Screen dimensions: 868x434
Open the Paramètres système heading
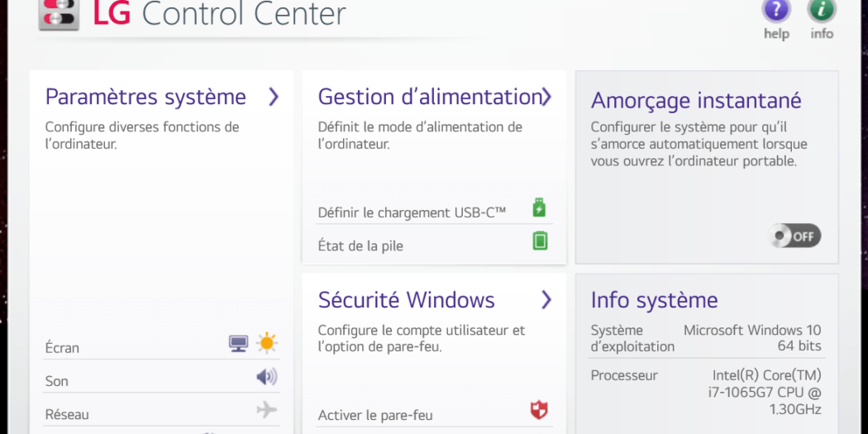[145, 97]
